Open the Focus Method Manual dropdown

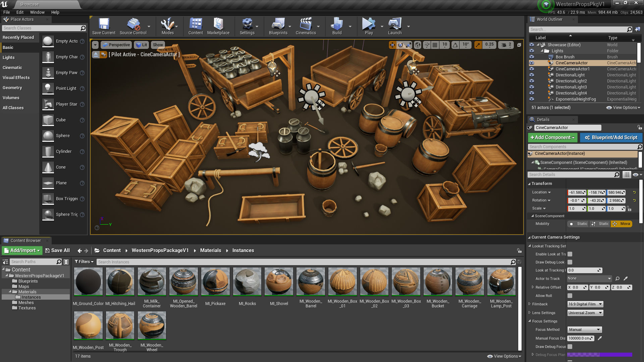(584, 329)
